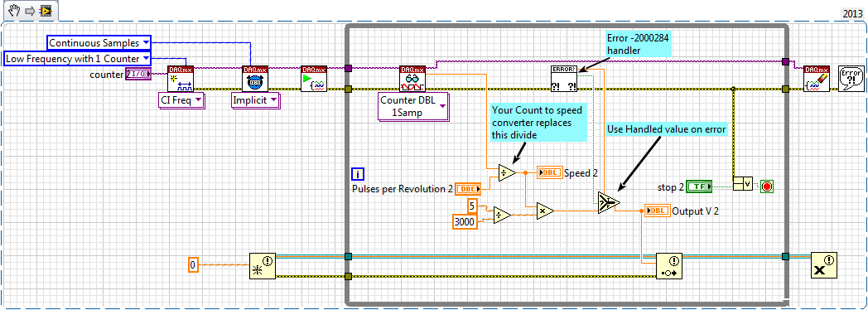Viewport: 868px width, 310px height.
Task: Click the counter I/O channel constant
Action: [x=138, y=74]
